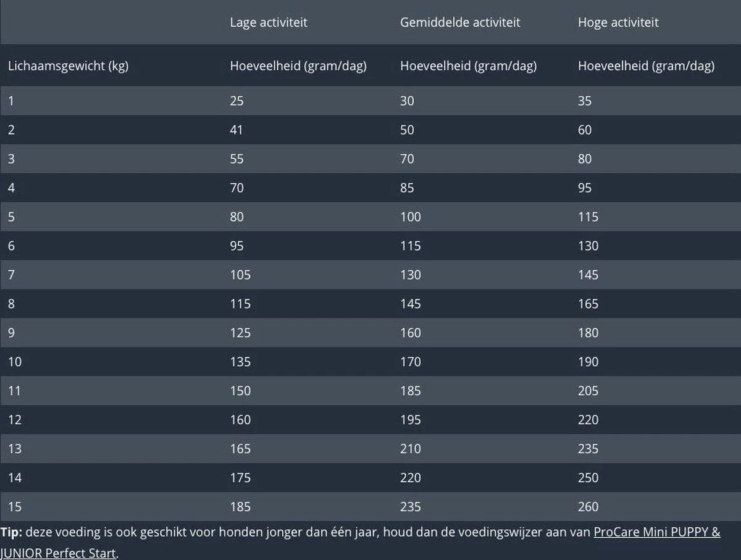Click body weight cell 4
The height and width of the screenshot is (560, 741).
(12, 188)
